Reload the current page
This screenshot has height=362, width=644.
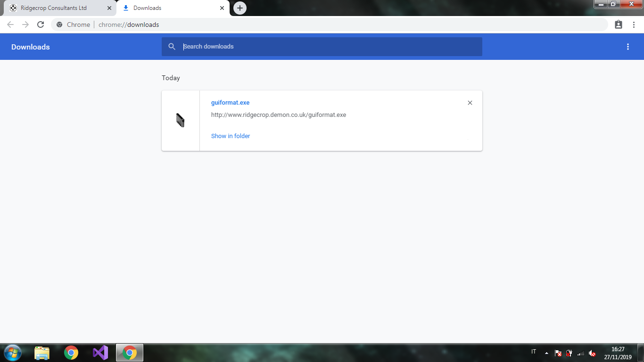(x=41, y=25)
